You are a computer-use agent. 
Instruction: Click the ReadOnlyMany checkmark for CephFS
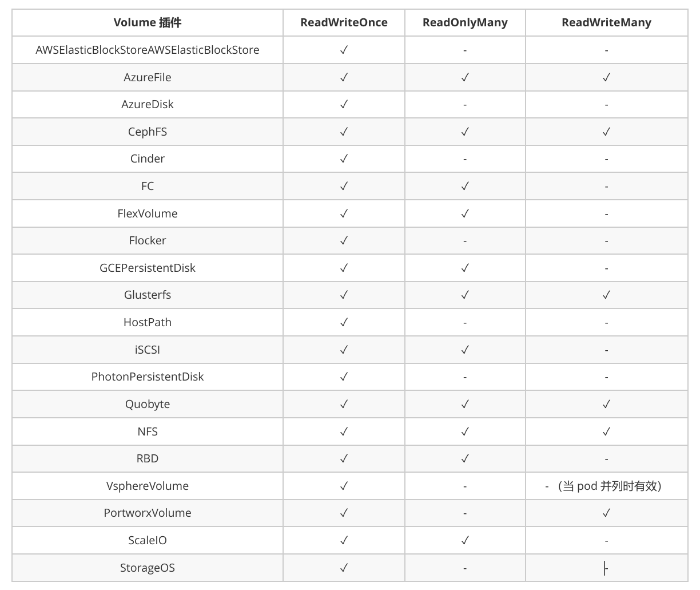click(x=465, y=132)
